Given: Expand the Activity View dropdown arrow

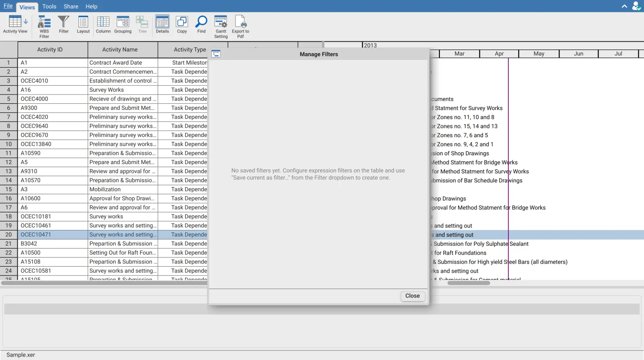Looking at the screenshot, I should (26, 22).
